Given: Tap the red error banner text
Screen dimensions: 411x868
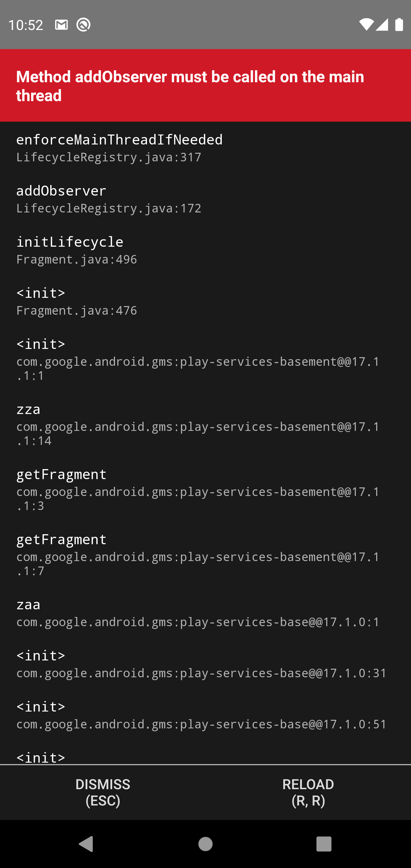Looking at the screenshot, I should coord(190,85).
